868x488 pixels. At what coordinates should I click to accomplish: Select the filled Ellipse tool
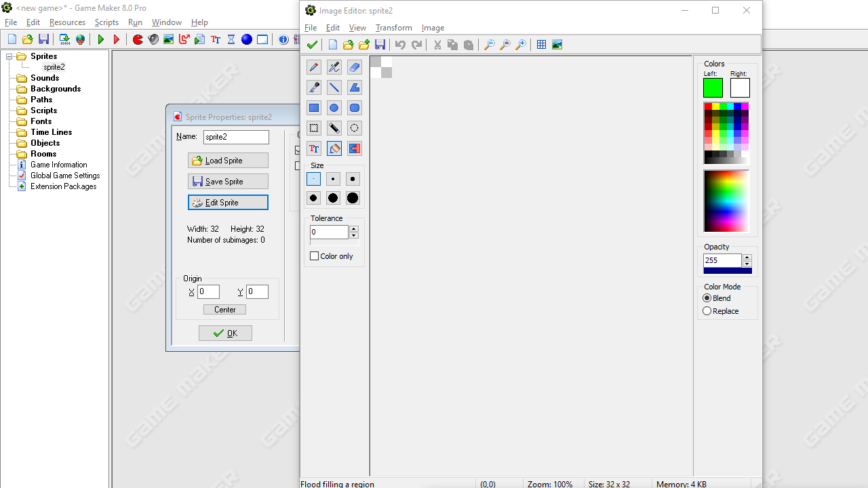click(334, 108)
